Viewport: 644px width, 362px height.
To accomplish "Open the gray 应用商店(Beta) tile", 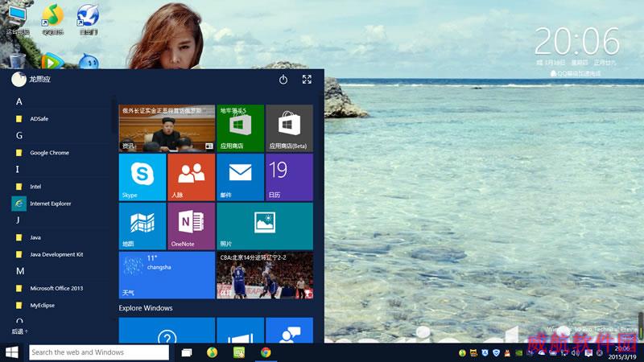I will pos(289,129).
